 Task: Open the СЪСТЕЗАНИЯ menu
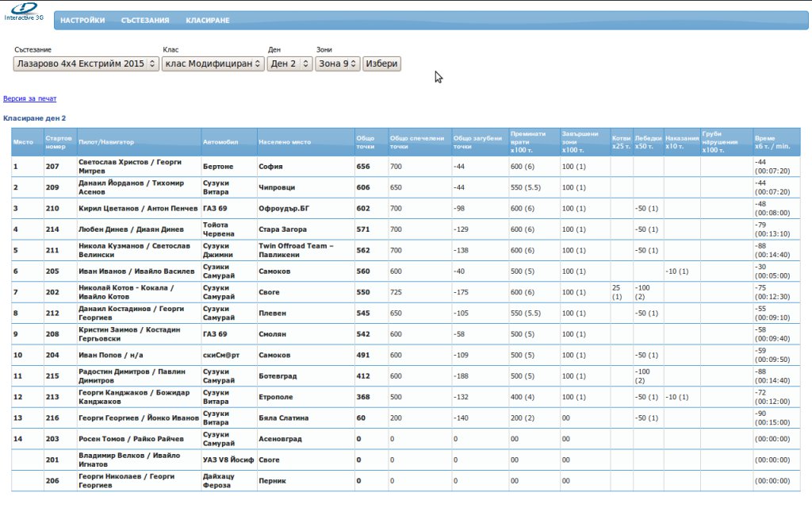(145, 21)
